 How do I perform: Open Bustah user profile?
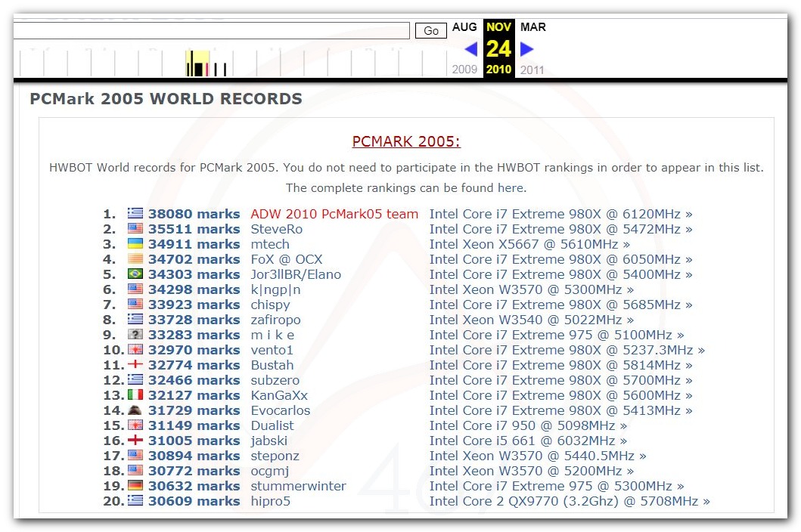272,365
